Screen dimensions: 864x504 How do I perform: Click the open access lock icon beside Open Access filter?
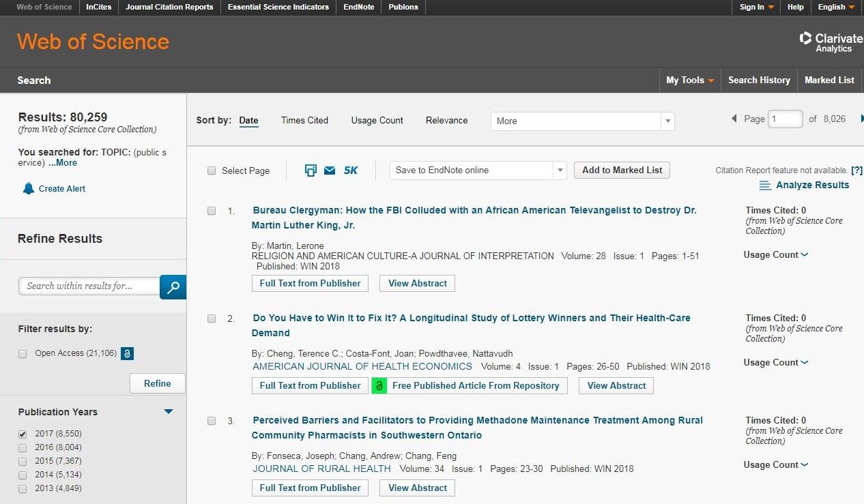tap(127, 353)
